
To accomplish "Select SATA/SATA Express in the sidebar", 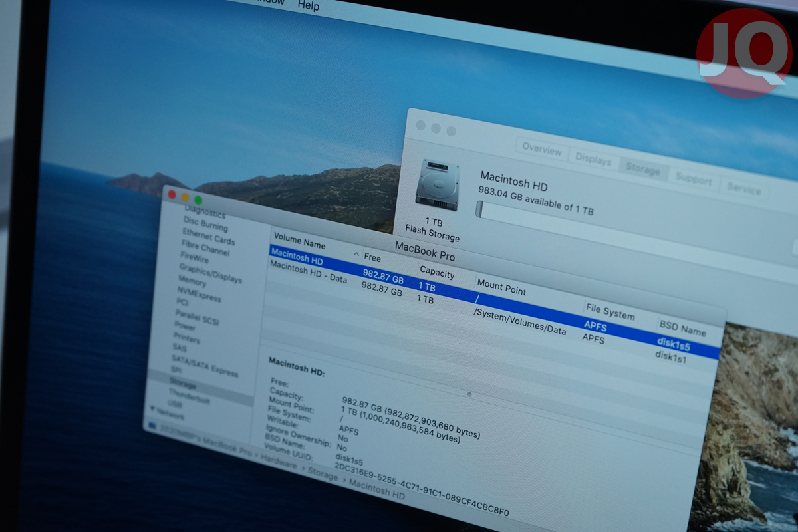I will point(204,366).
